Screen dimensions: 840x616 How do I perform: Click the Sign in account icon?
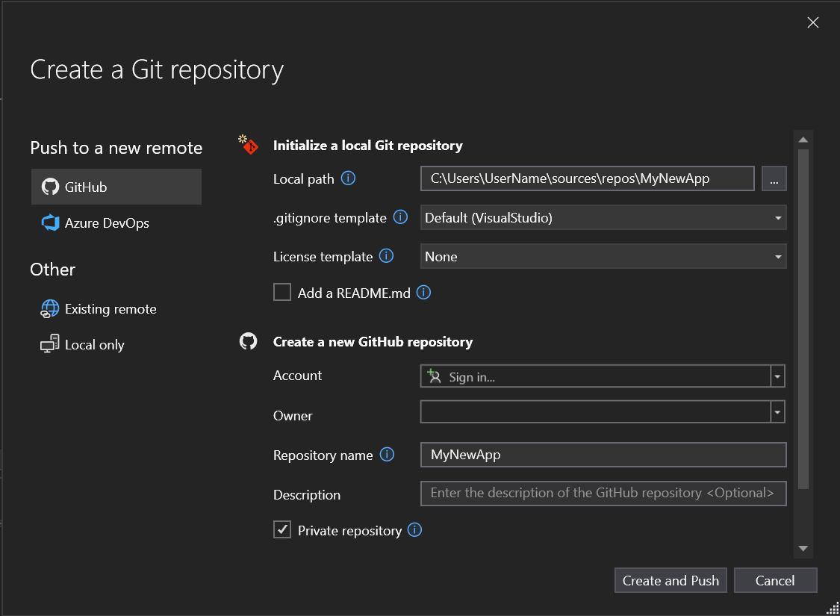(x=435, y=376)
